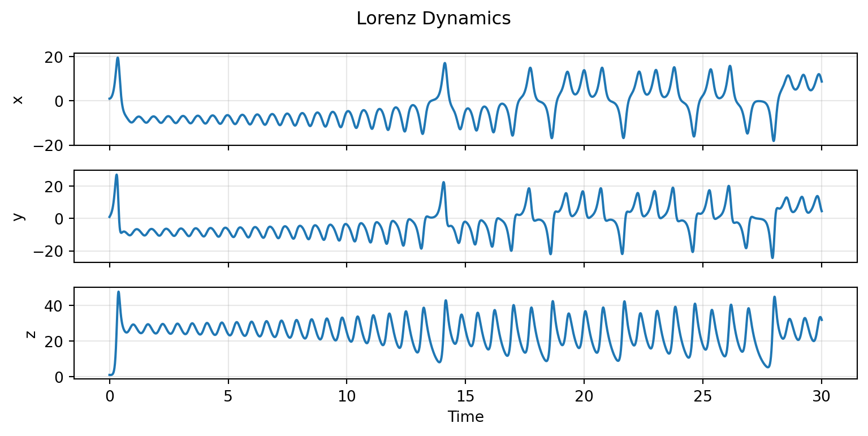
Task: Click the time axis tick label 25
Action: [703, 395]
